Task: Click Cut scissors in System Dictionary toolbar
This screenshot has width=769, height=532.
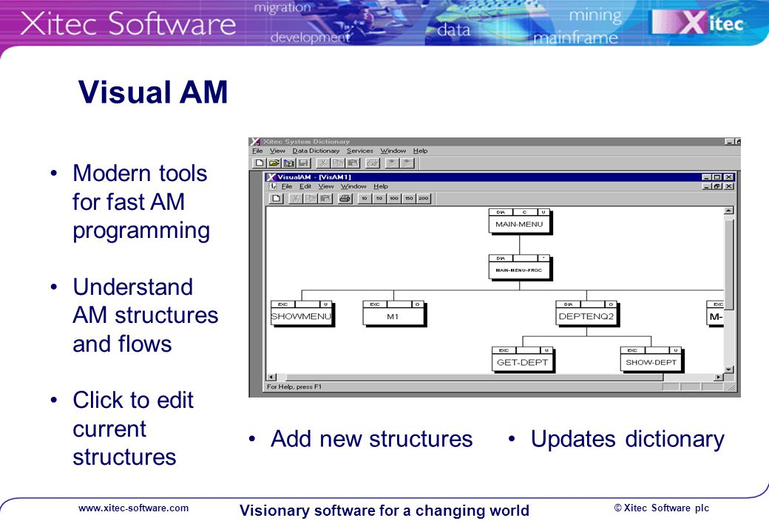Action: 323,163
